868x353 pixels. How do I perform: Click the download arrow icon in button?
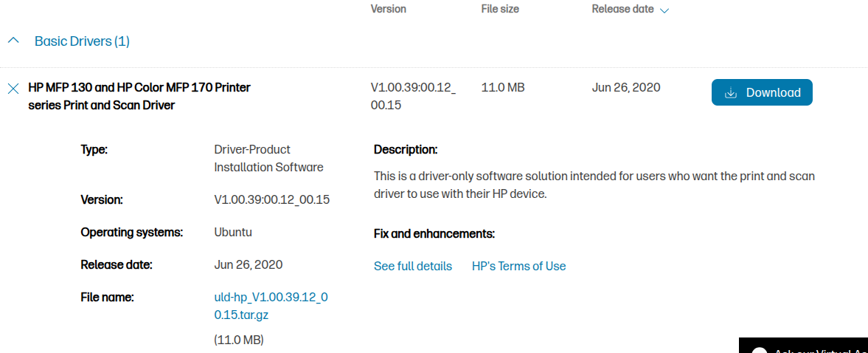pyautogui.click(x=731, y=92)
